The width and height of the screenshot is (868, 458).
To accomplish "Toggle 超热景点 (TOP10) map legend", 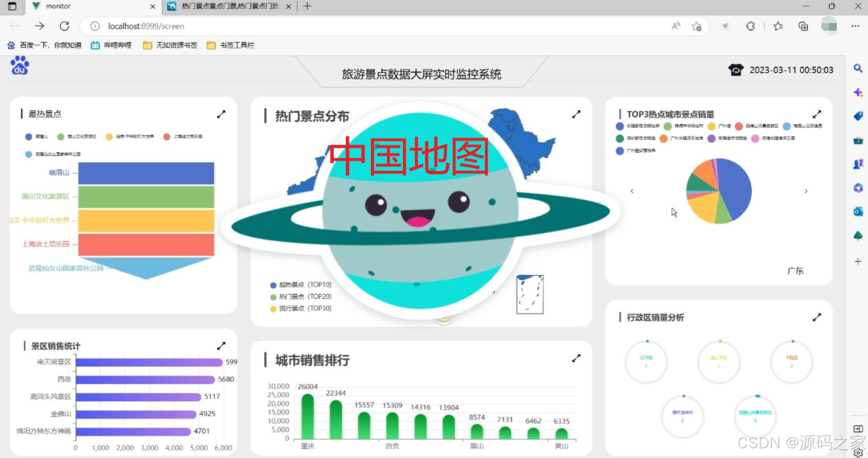I will [x=301, y=285].
